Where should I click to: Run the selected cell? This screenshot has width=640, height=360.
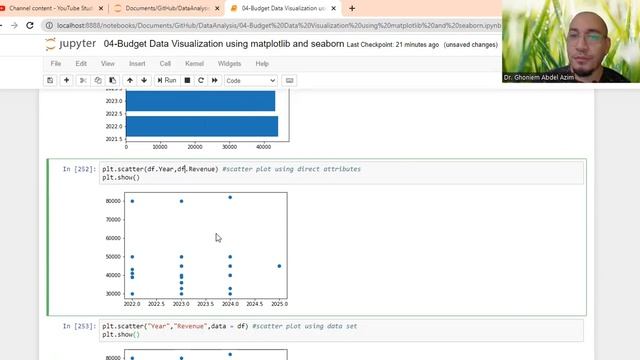point(167,80)
